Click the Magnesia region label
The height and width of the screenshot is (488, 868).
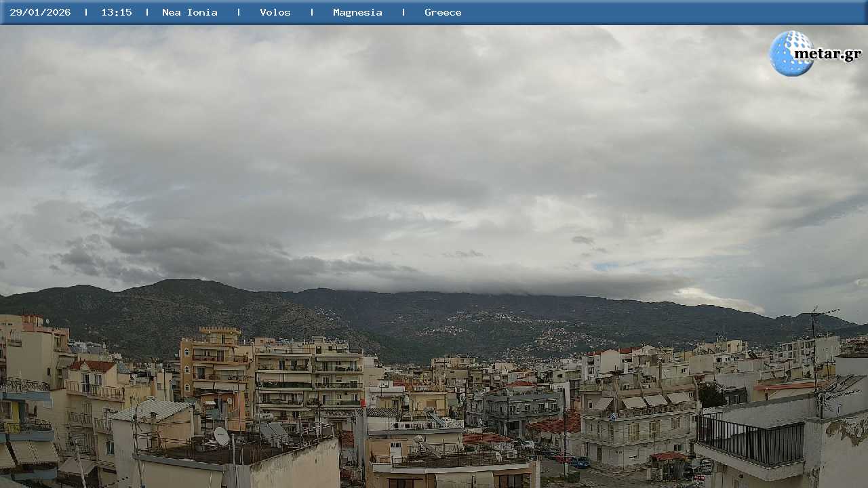[x=357, y=12]
